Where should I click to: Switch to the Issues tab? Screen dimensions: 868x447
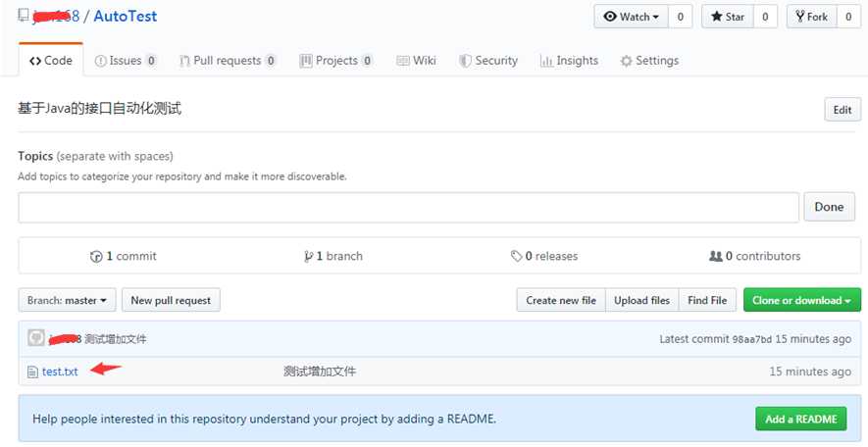click(x=126, y=61)
